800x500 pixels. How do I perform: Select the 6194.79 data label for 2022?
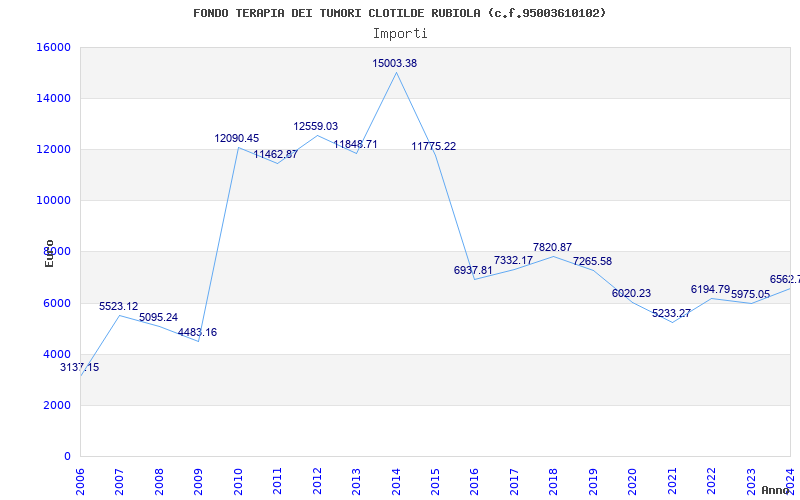(711, 289)
